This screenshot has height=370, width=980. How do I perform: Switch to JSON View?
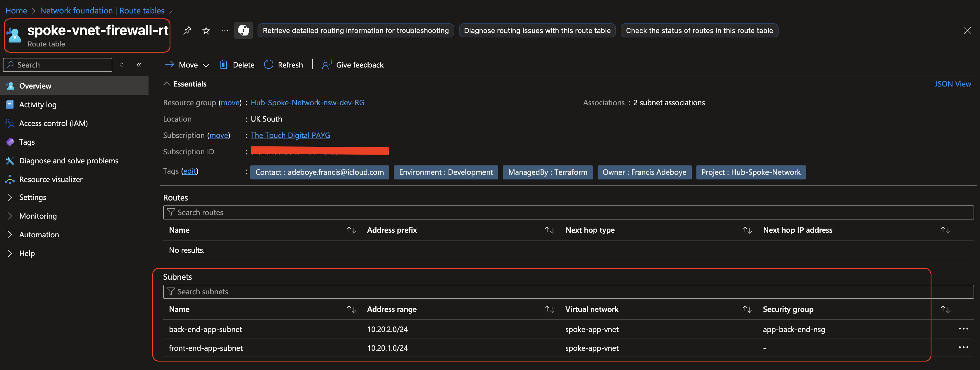pyautogui.click(x=953, y=84)
